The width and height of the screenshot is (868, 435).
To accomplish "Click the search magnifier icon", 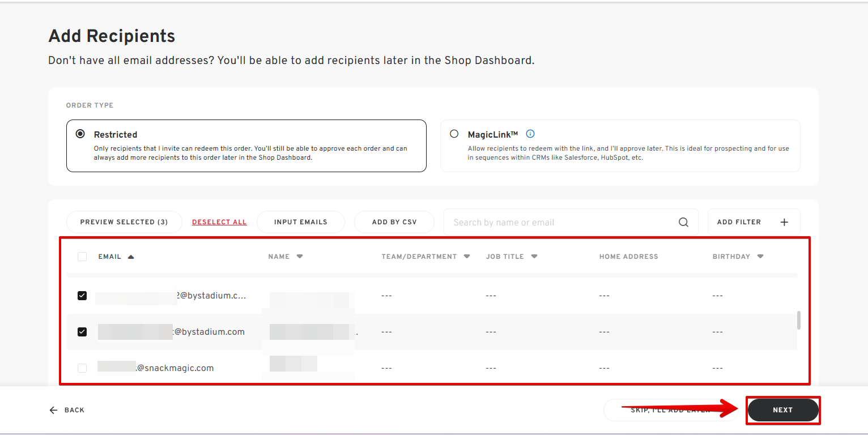I will point(683,223).
